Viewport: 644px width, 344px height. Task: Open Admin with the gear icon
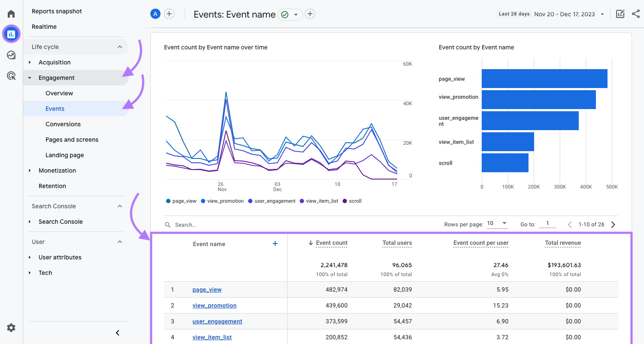tap(11, 328)
